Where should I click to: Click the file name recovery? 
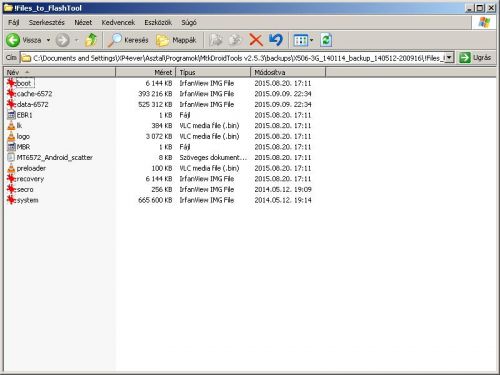coord(30,179)
